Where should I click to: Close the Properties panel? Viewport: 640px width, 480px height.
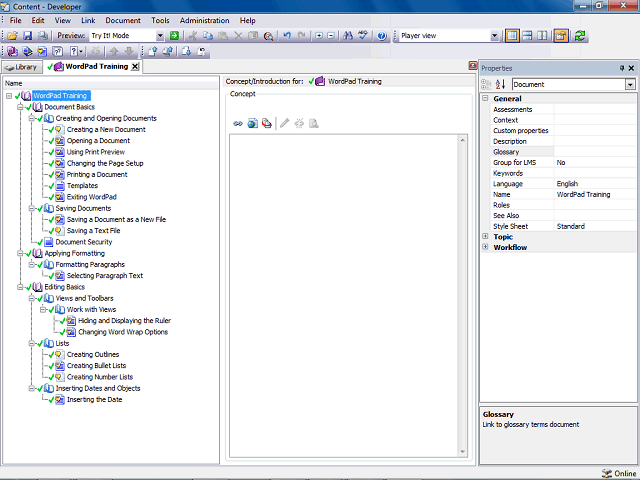[x=631, y=68]
